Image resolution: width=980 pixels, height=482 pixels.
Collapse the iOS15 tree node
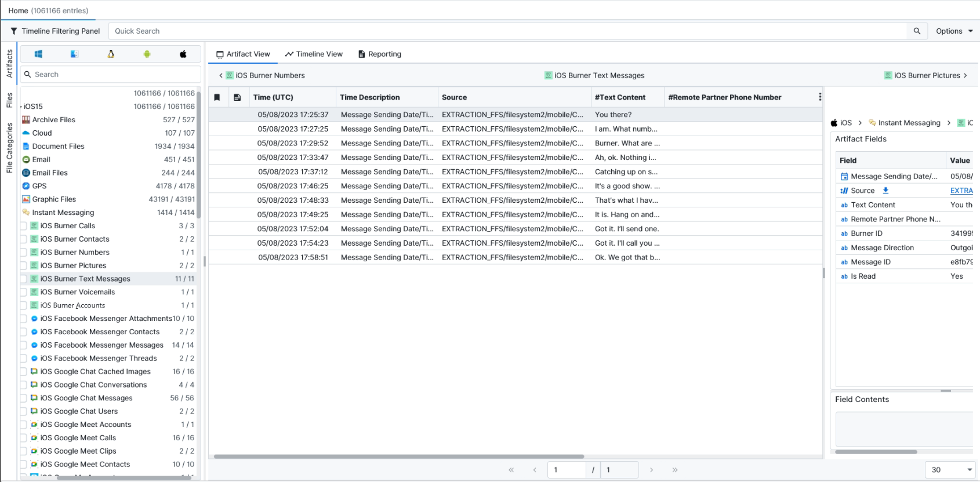click(x=21, y=107)
